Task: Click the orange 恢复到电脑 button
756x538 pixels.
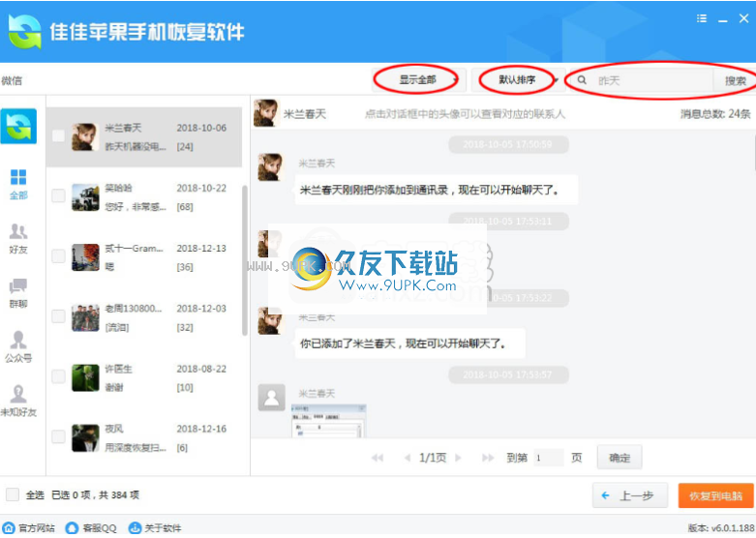Action: click(715, 495)
